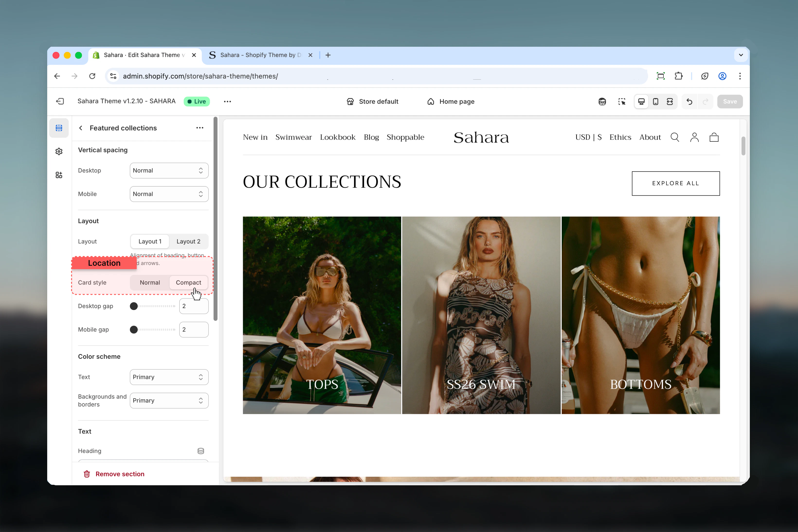Open the Chrome three-dot menu
This screenshot has width=798, height=532.
740,76
